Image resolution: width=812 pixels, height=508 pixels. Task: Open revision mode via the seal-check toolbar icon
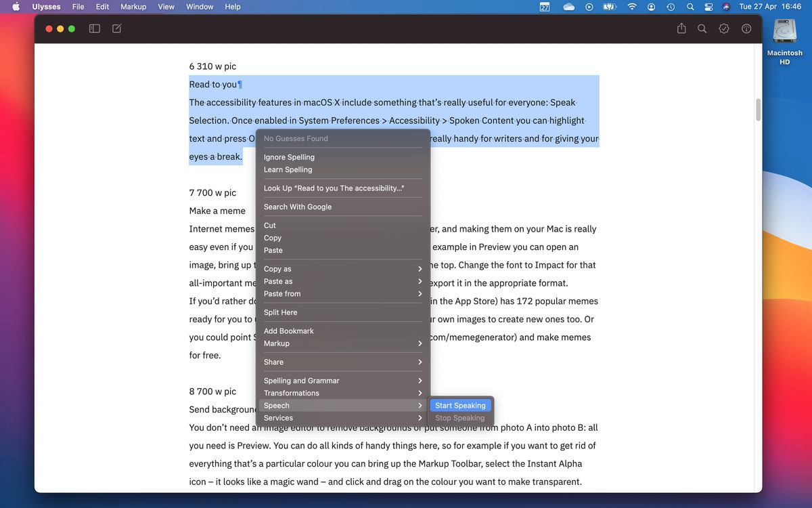[x=723, y=28]
